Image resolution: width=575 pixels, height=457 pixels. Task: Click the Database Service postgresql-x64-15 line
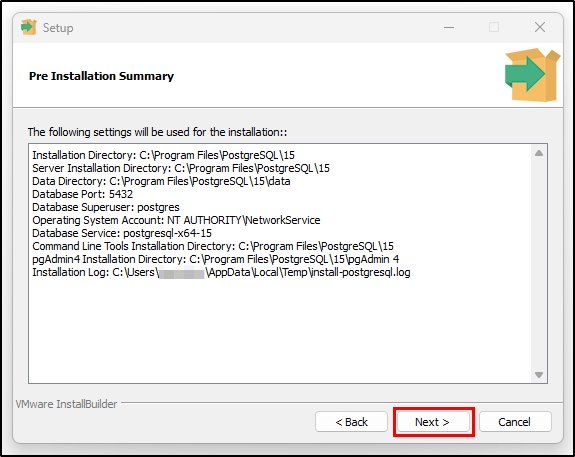pyautogui.click(x=122, y=233)
